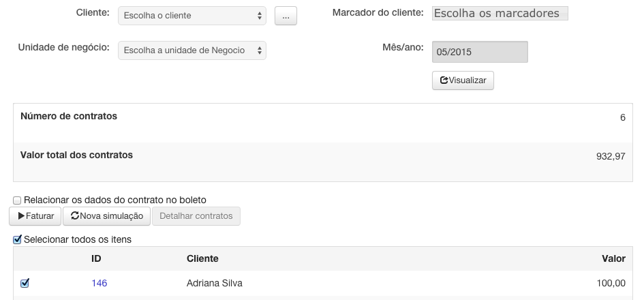This screenshot has width=644, height=300.
Task: Click the ID column header
Action: coord(96,258)
